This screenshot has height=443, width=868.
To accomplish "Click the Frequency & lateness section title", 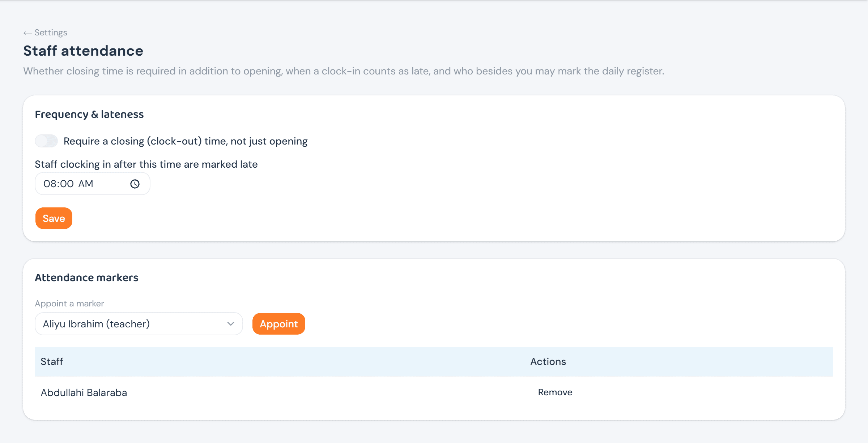I will [89, 114].
